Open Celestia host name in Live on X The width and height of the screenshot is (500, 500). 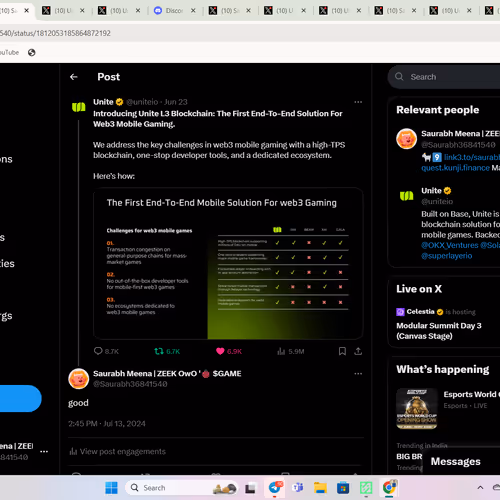420,312
